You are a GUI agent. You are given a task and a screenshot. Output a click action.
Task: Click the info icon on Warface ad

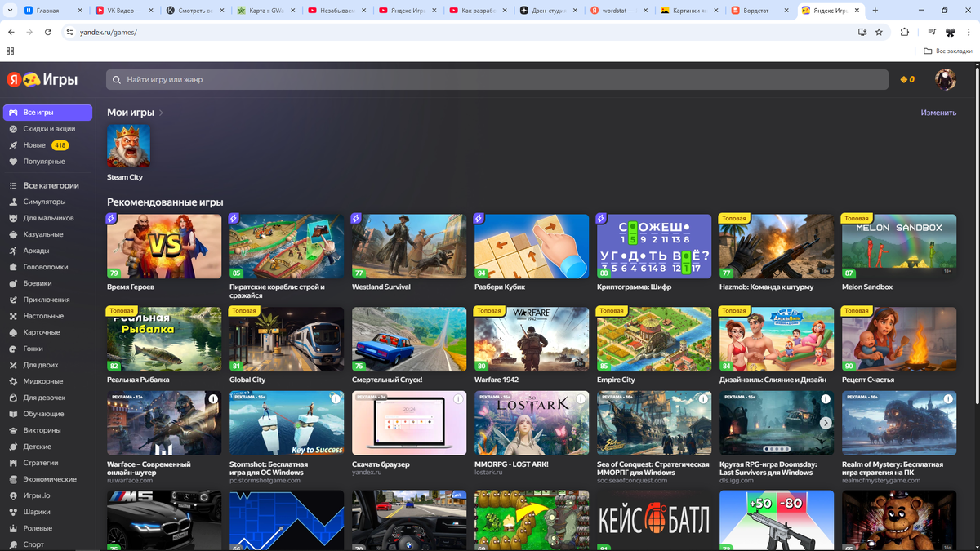(x=213, y=399)
